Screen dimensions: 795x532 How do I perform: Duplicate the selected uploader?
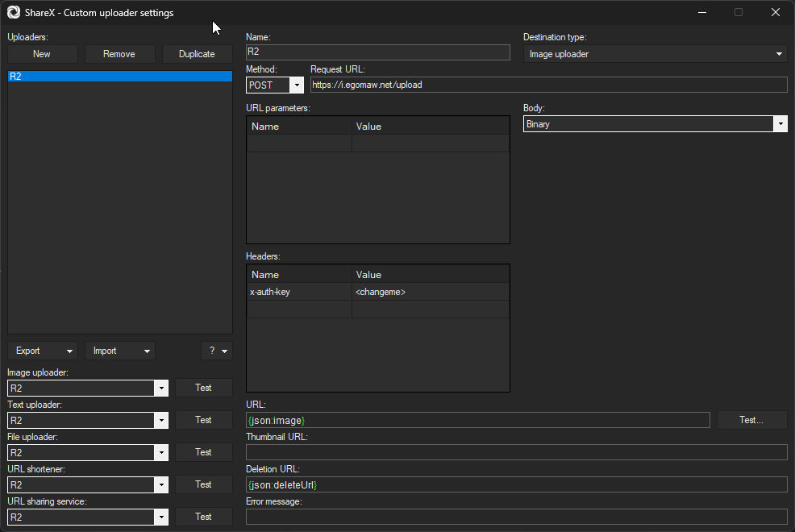click(198, 54)
